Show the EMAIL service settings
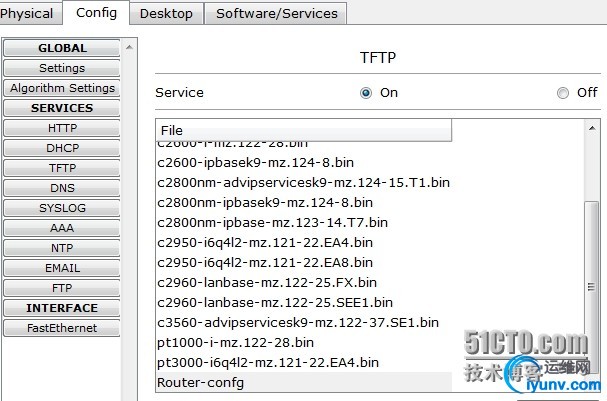Screen dimensions: 607x401 [62, 268]
